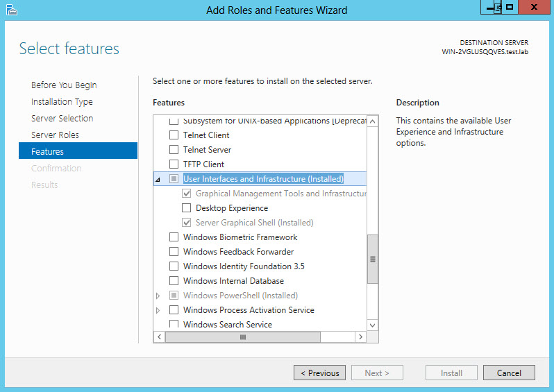This screenshot has height=392, width=554.
Task: Expand Windows Process Activation Service
Action: [x=158, y=310]
